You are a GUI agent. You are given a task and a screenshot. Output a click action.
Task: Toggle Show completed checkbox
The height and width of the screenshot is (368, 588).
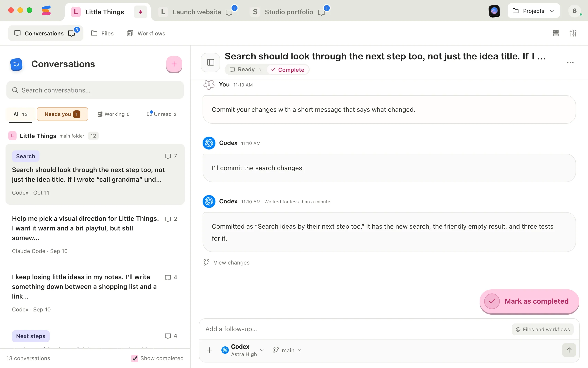tap(135, 358)
